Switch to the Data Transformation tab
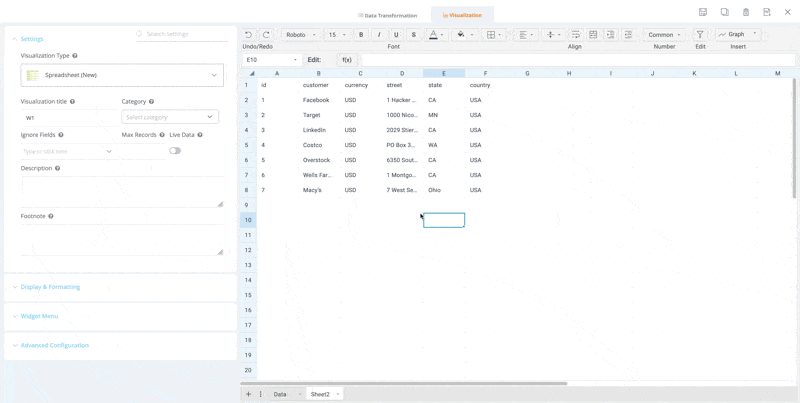 (x=388, y=15)
